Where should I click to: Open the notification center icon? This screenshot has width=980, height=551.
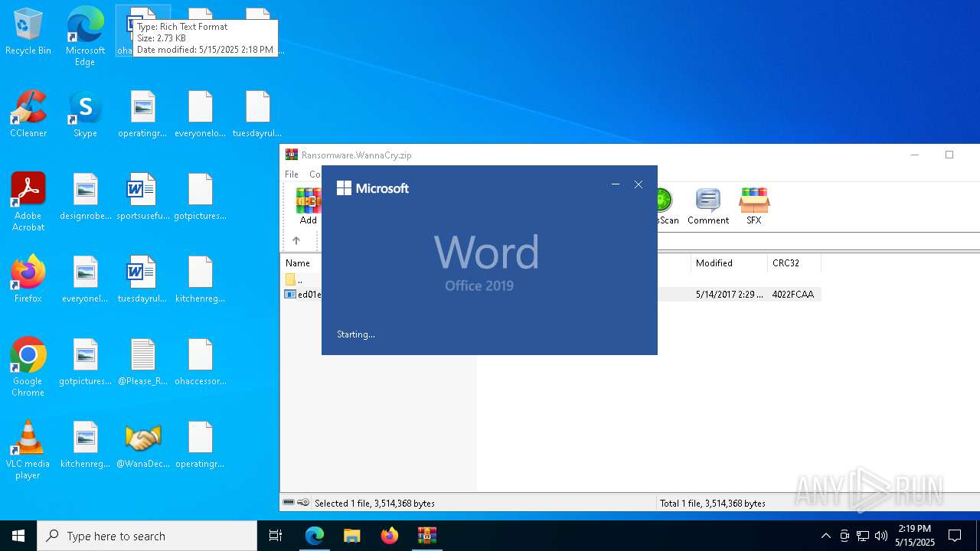tap(955, 536)
